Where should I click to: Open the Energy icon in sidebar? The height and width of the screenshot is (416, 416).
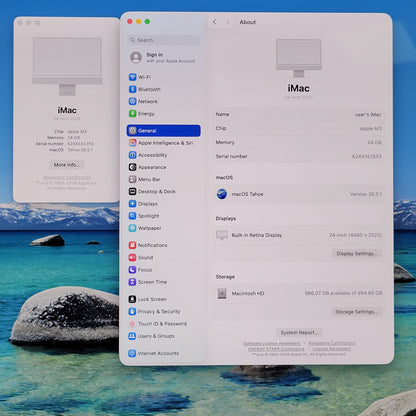tap(132, 114)
